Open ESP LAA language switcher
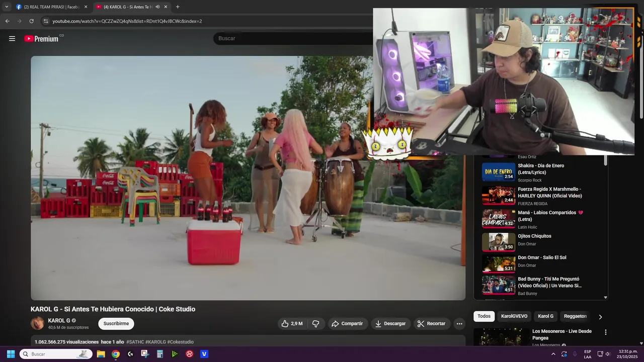644x362 pixels. pos(588,354)
